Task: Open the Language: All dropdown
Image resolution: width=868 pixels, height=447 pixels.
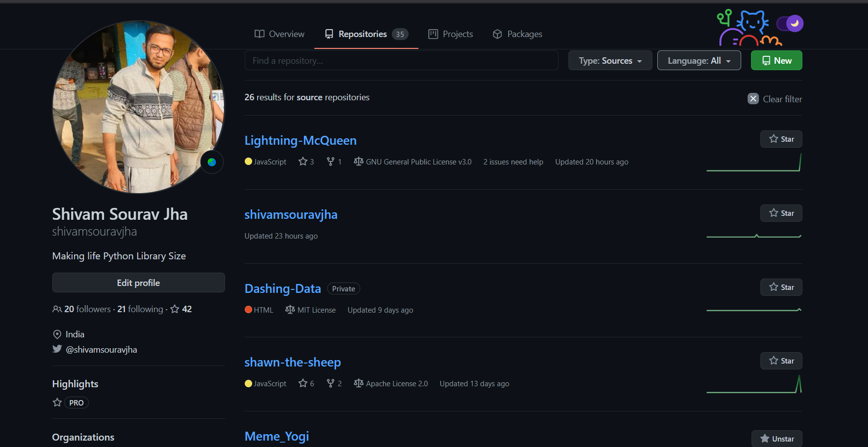Action: pyautogui.click(x=699, y=60)
